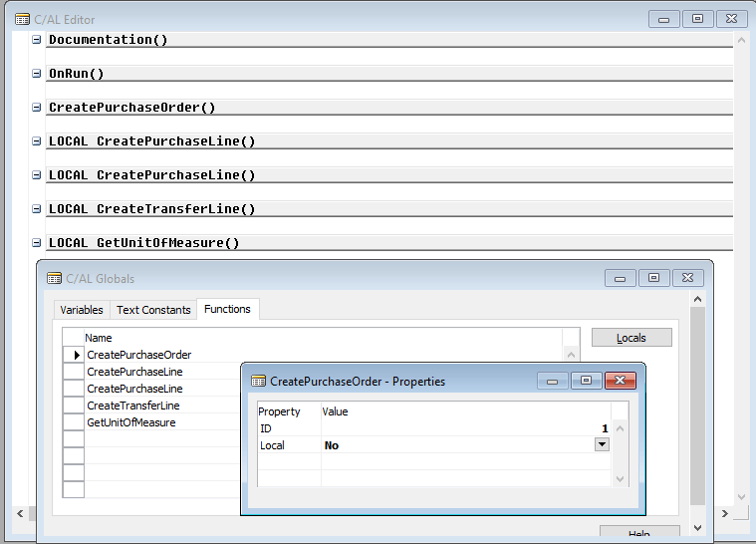The image size is (756, 544).
Task: Collapse the CreatePurchaseOrder() function section
Action: 37,108
